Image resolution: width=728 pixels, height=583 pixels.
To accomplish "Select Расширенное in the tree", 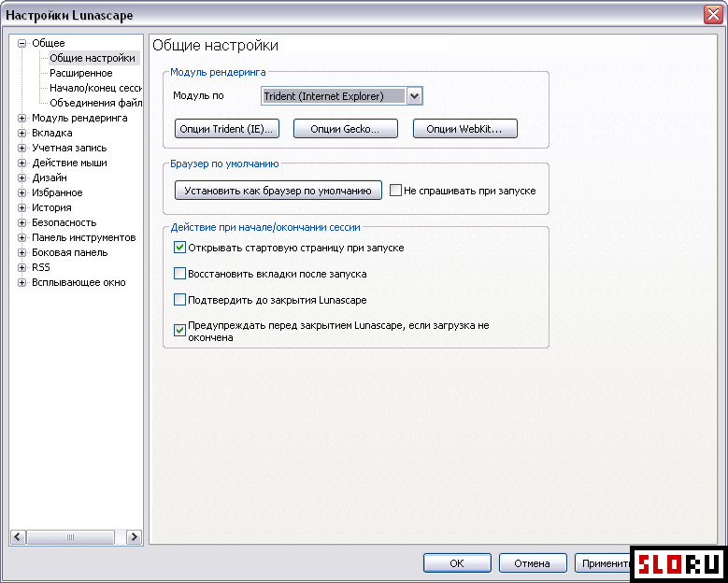I will (81, 73).
